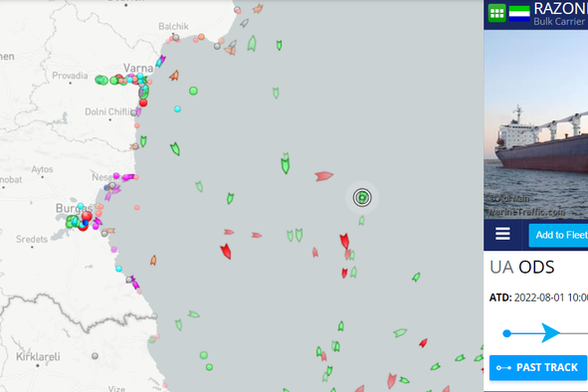
Task: Click the orange vessel just east of Varna
Action: click(174, 76)
